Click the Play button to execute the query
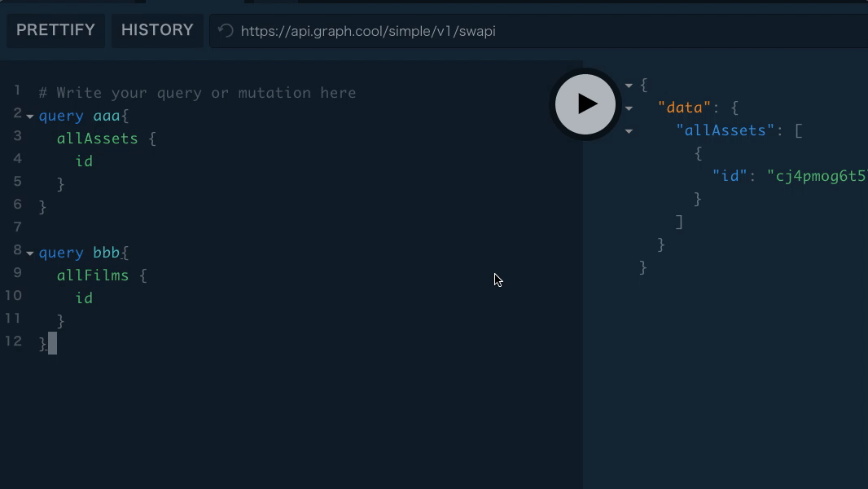 coord(585,104)
